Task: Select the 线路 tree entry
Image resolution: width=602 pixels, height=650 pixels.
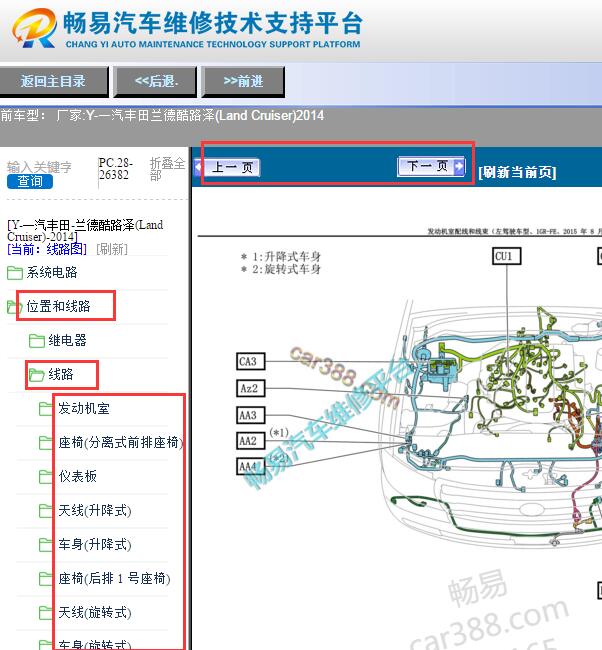Action: 61,374
